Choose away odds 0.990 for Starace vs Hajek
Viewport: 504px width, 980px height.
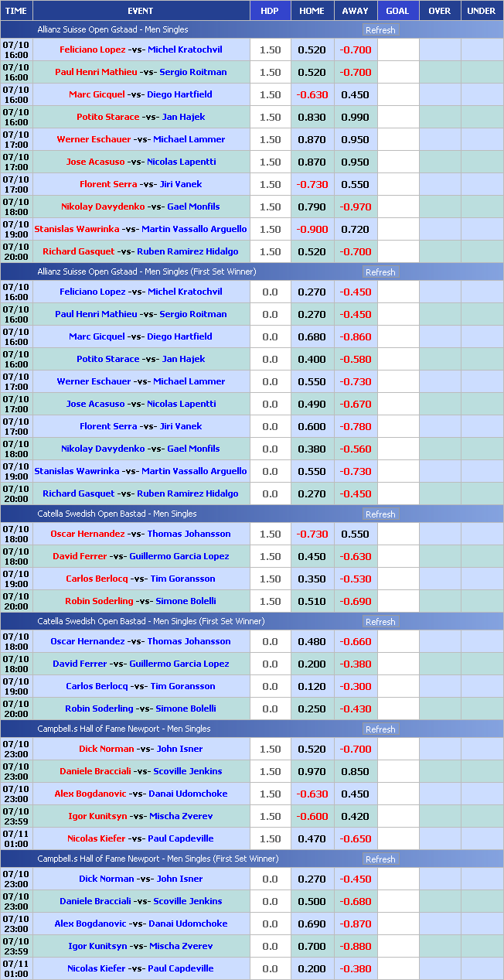[x=355, y=118]
